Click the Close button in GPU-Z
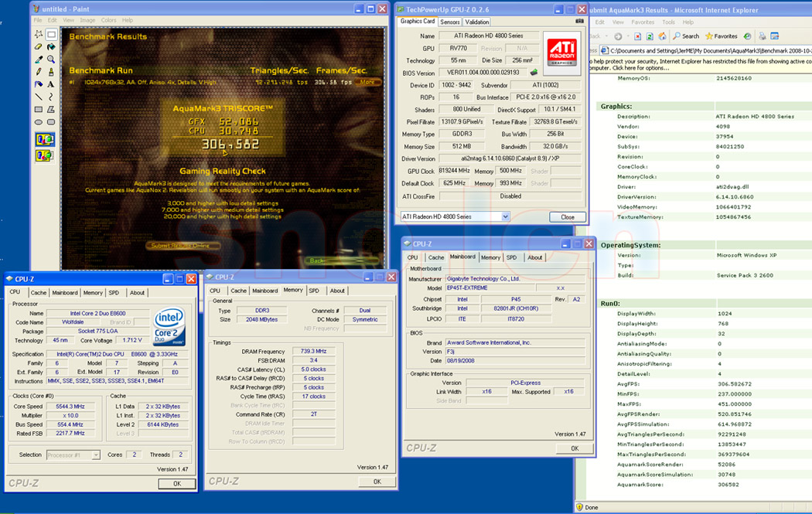Viewport: 812px width, 514px height. click(568, 217)
